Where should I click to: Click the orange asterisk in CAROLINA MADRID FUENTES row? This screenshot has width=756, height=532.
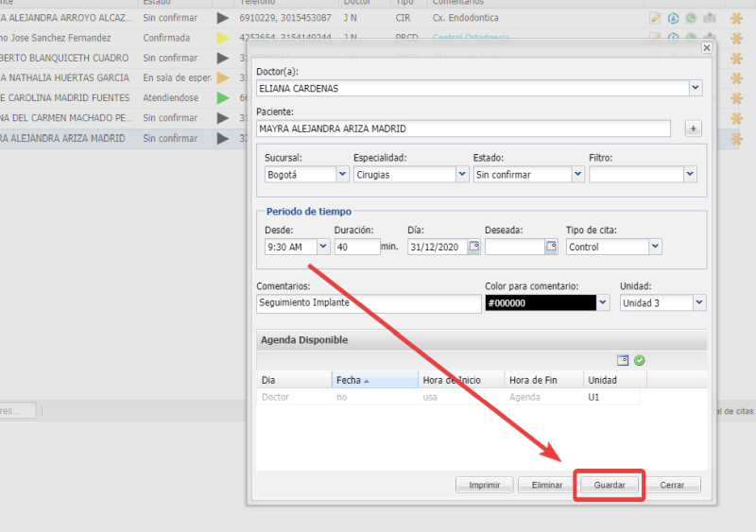736,98
